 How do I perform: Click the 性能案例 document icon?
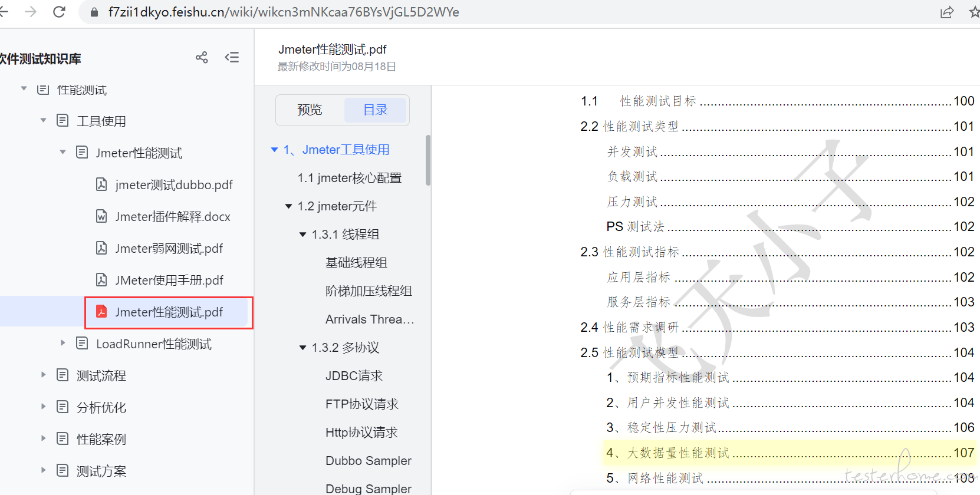[x=63, y=439]
